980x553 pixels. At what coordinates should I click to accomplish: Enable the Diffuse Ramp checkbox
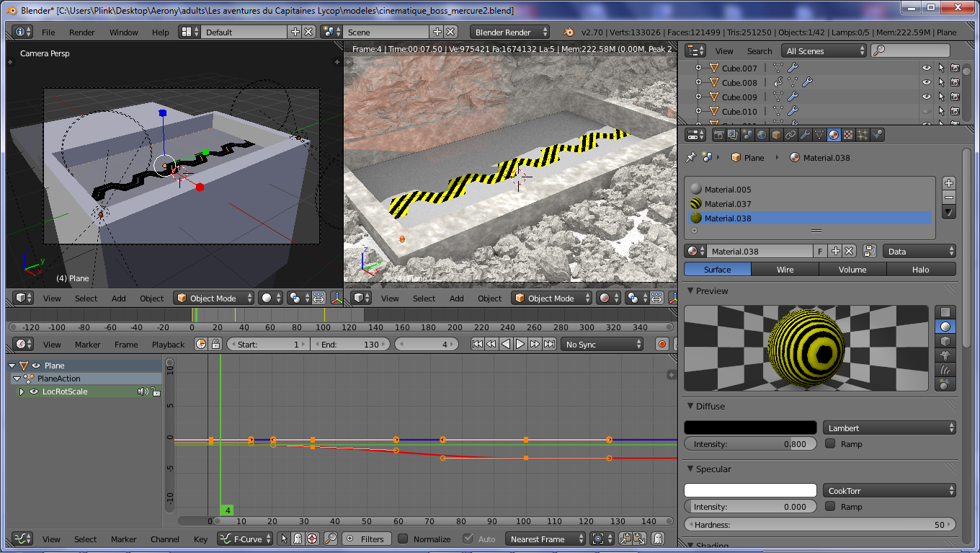pos(830,444)
